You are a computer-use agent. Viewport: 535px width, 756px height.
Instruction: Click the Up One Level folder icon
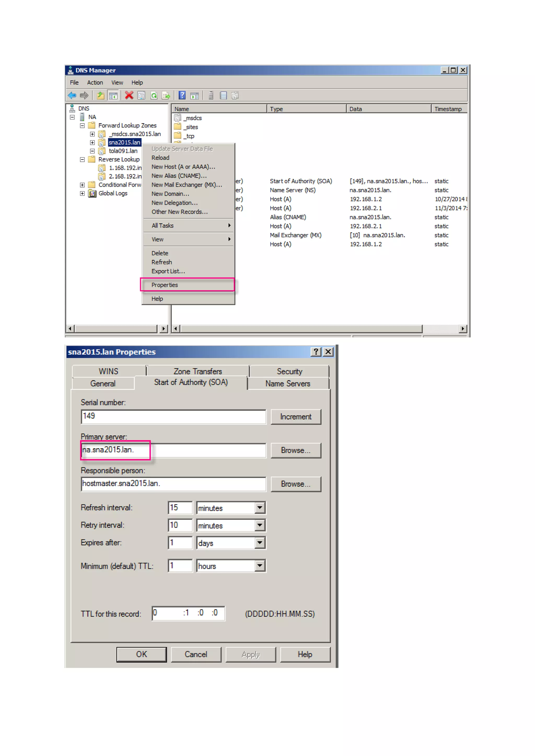pos(101,96)
